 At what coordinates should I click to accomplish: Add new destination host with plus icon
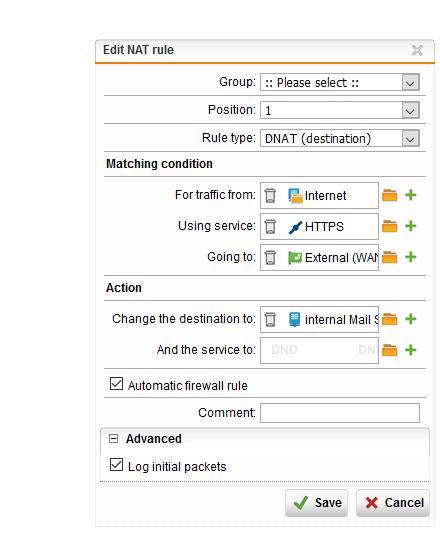(x=411, y=319)
